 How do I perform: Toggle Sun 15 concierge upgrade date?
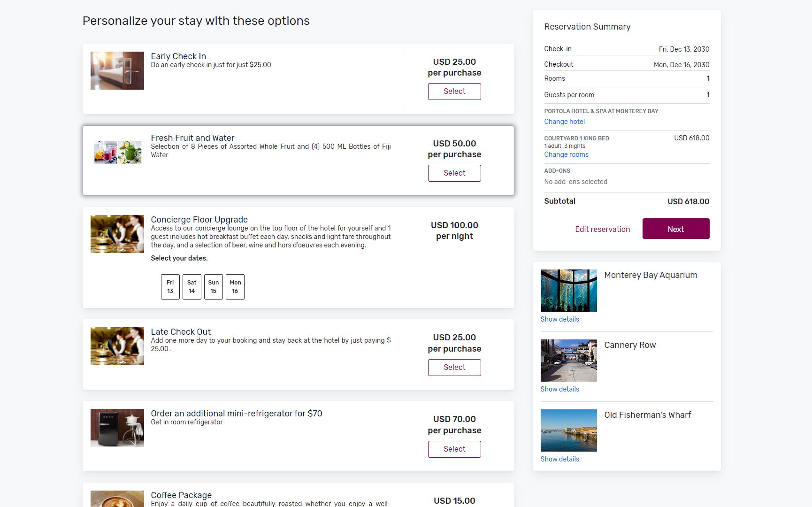tap(213, 287)
